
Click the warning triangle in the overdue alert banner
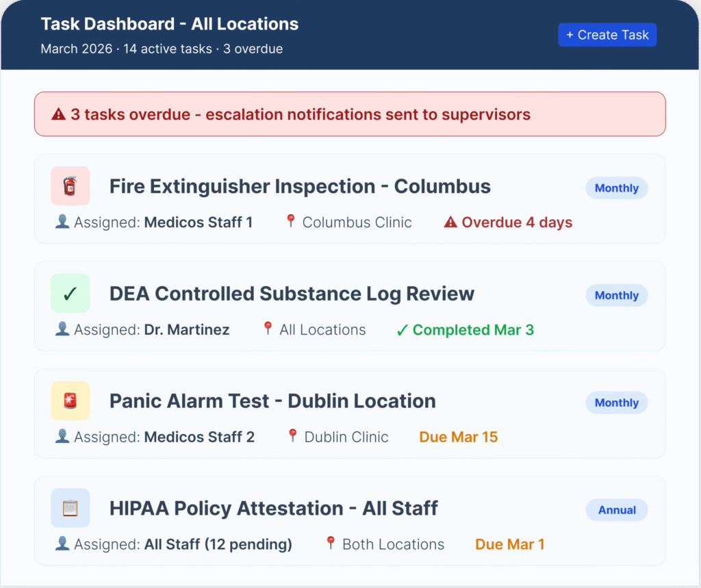59,114
